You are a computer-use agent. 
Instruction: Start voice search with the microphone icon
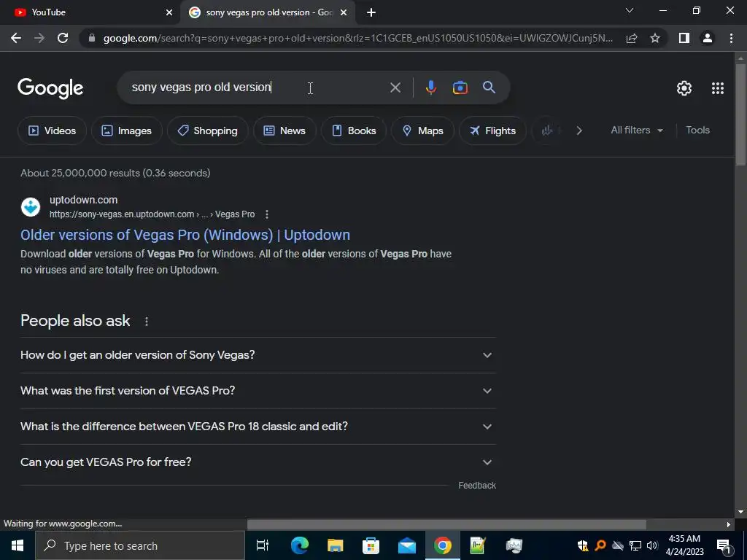point(430,87)
